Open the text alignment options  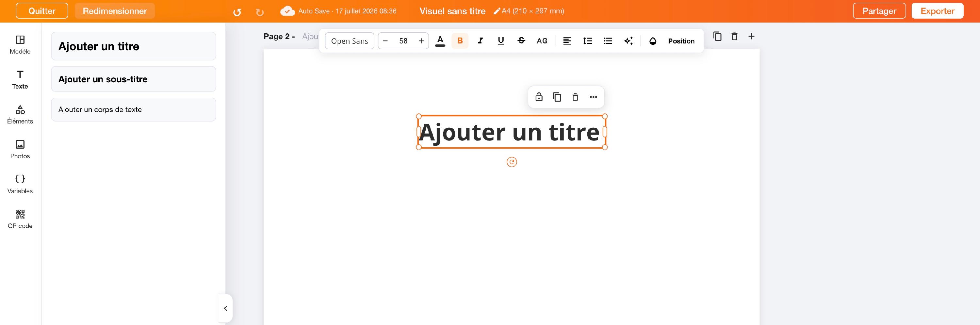(x=567, y=41)
